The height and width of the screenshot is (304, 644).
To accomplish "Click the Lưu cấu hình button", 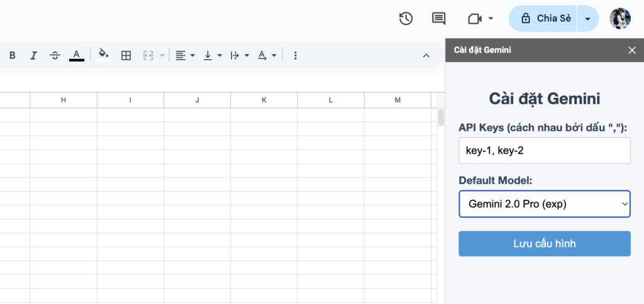I will (x=544, y=244).
